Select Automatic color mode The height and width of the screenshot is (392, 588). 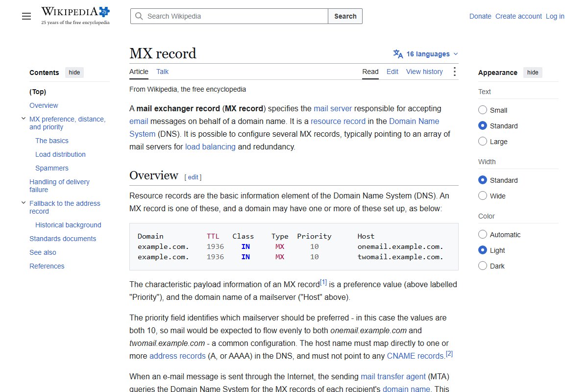483,235
